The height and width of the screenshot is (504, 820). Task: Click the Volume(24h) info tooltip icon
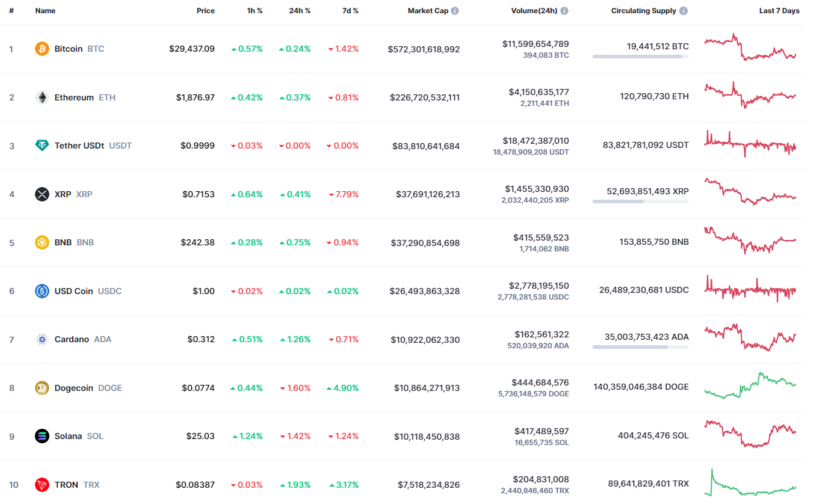point(564,10)
